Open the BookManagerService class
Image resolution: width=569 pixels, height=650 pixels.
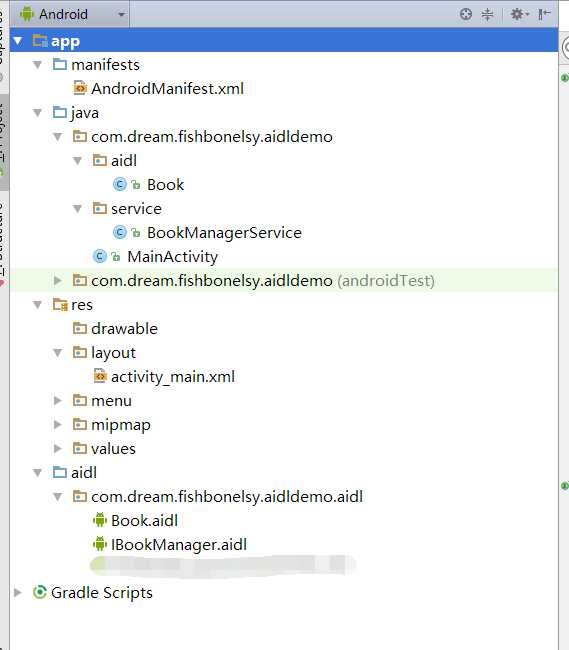tap(224, 233)
